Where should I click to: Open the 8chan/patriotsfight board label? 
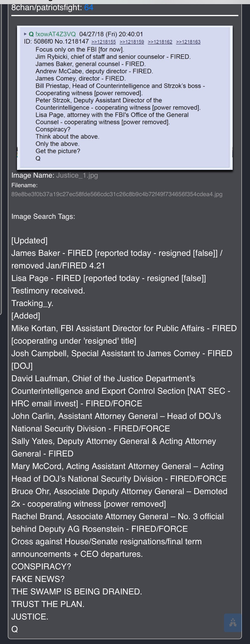tap(46, 7)
